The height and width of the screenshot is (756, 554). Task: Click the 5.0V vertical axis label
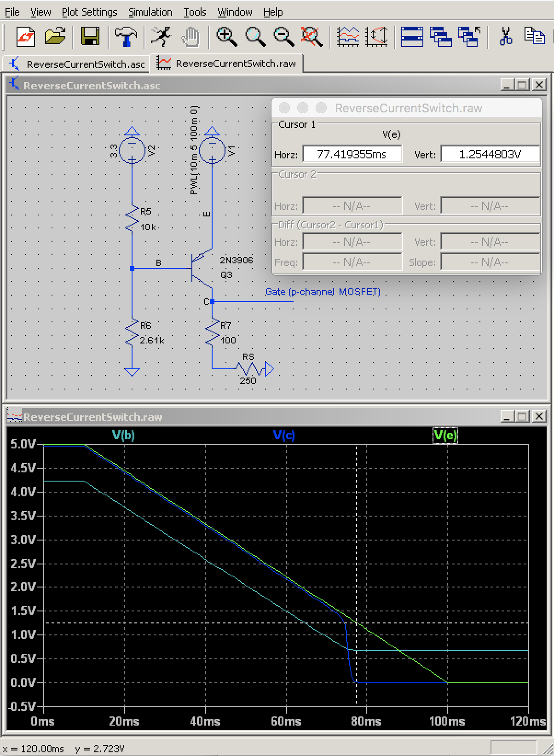23,444
